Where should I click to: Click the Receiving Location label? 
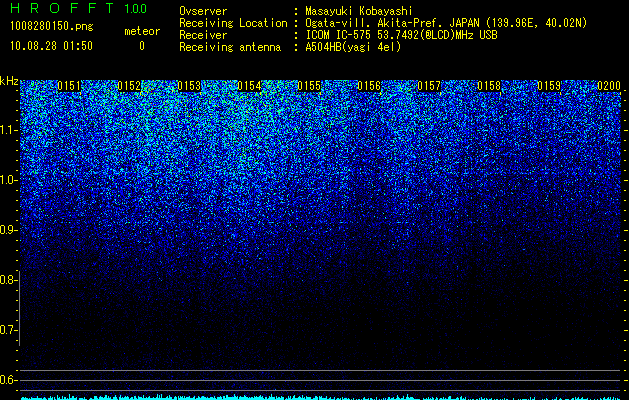(x=233, y=23)
